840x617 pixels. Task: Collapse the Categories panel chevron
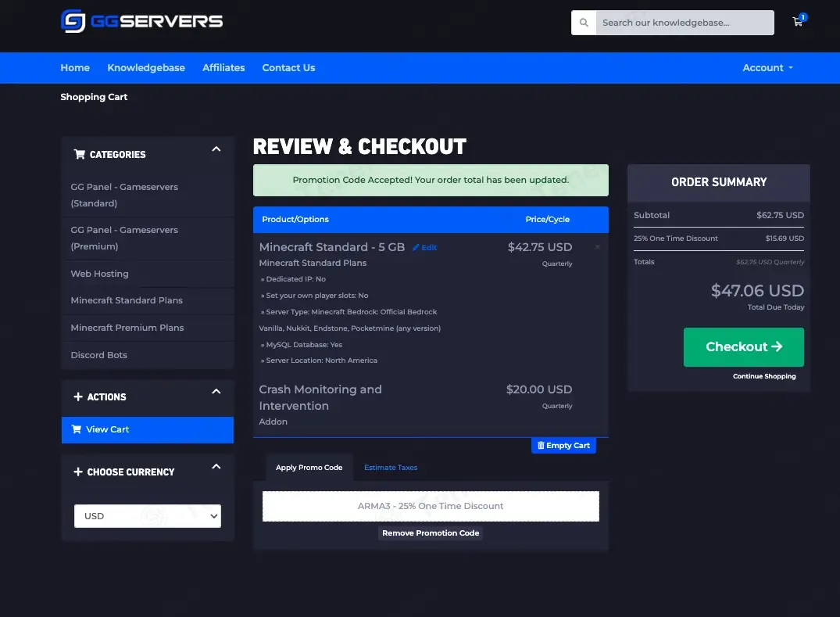[x=216, y=149]
